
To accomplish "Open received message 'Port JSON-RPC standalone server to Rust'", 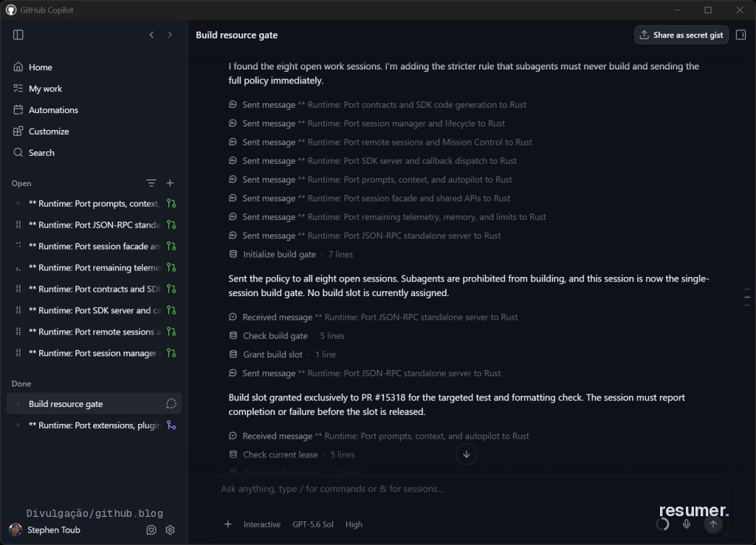I will (x=373, y=318).
